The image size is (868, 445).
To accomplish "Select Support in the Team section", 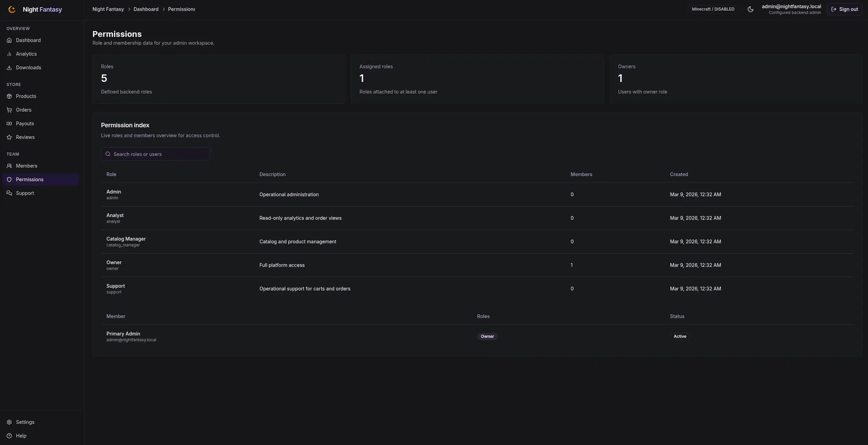I will [x=41, y=193].
